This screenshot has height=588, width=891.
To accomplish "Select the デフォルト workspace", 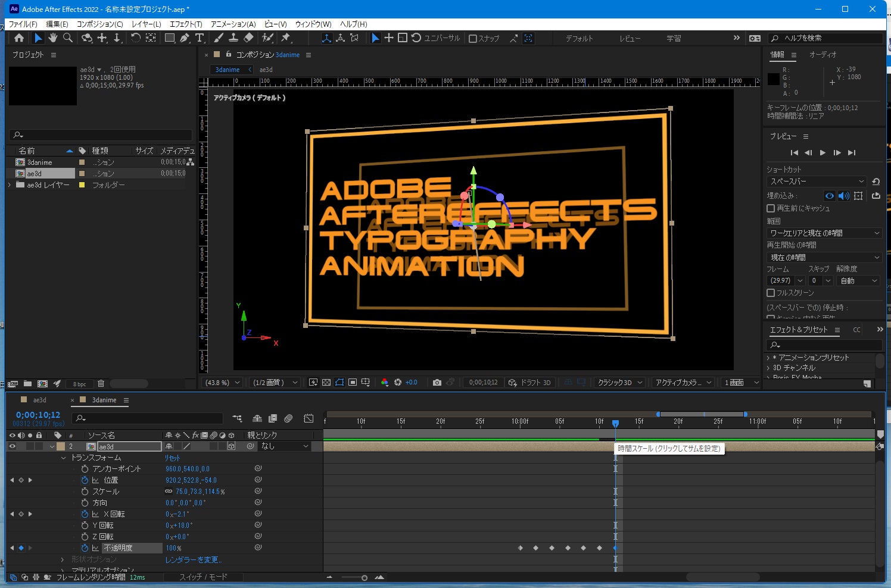I will pyautogui.click(x=579, y=39).
